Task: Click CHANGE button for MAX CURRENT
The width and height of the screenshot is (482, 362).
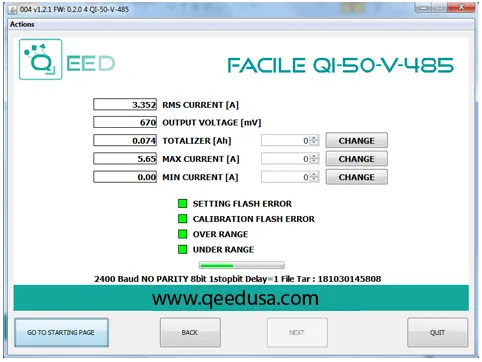Action: point(357,159)
